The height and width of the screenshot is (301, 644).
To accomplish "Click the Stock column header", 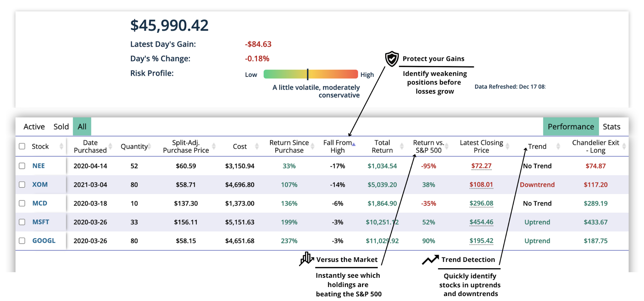I will point(40,147).
